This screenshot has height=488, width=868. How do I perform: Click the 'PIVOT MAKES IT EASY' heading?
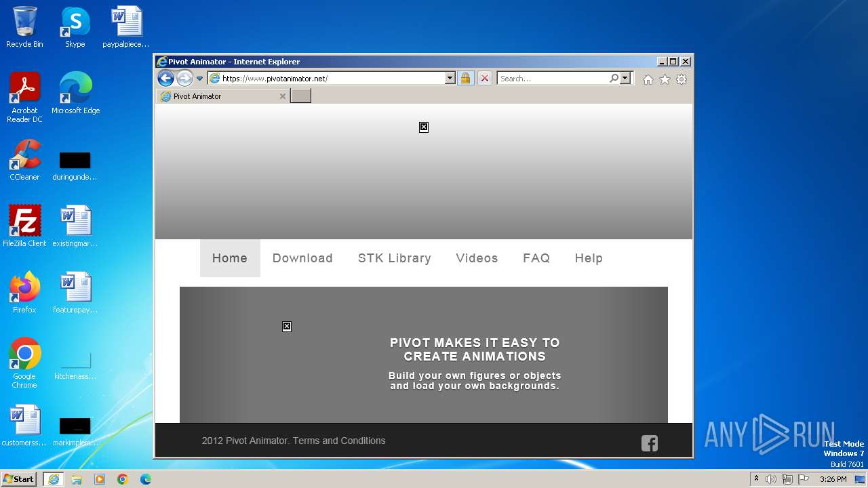(475, 350)
